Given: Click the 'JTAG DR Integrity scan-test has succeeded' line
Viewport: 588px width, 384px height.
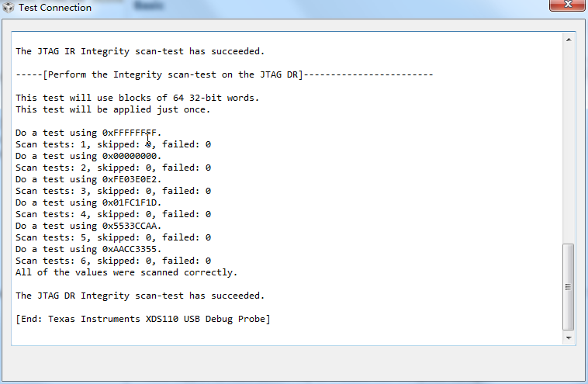Looking at the screenshot, I should click(140, 296).
